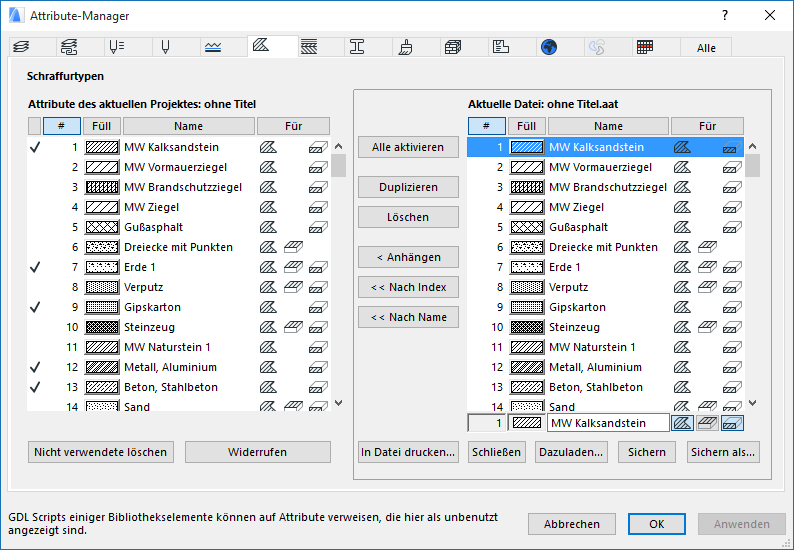The height and width of the screenshot is (550, 794).
Task: Select MW Vormauerziegel in project list
Action: 179,167
